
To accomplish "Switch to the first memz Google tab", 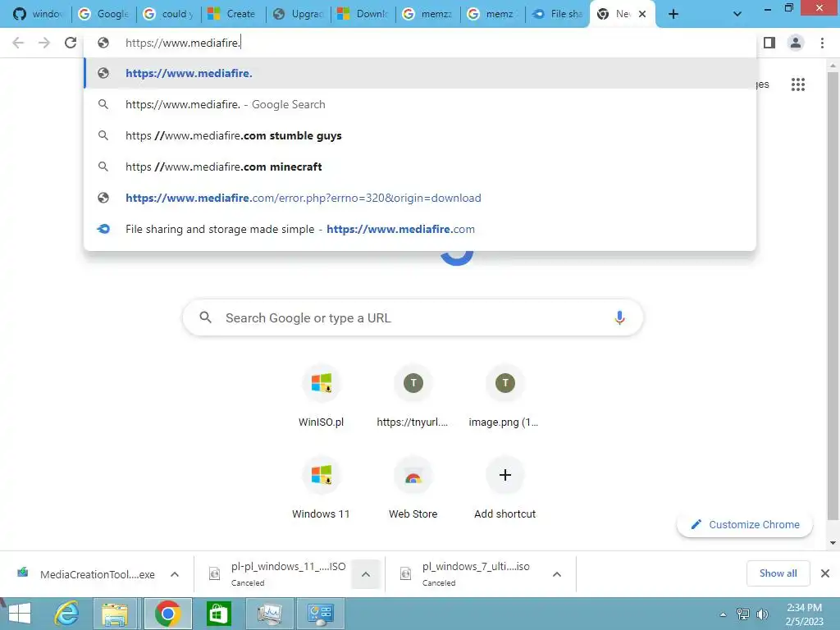I will tap(428, 14).
